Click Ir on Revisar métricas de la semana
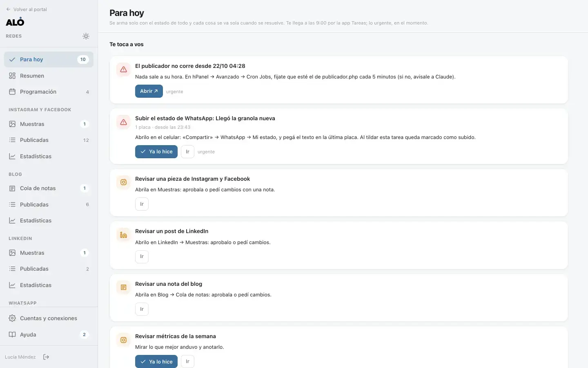Screen dimensions: 588x368 [x=187, y=361]
